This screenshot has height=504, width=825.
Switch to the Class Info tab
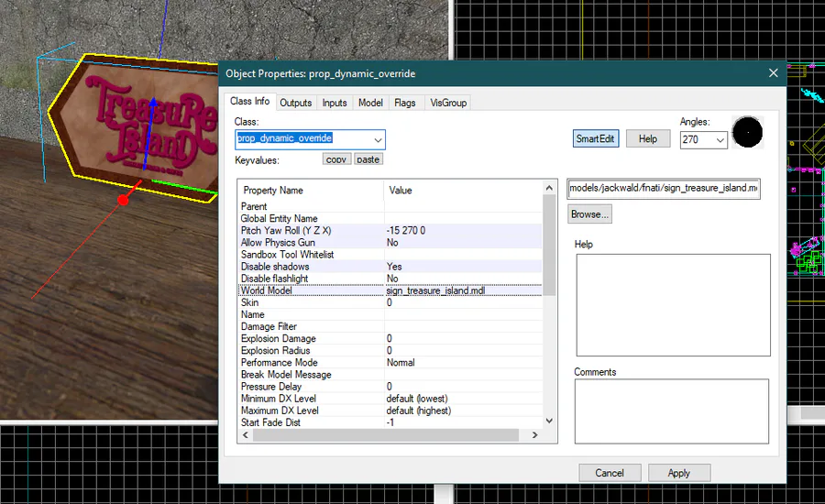tap(250, 102)
